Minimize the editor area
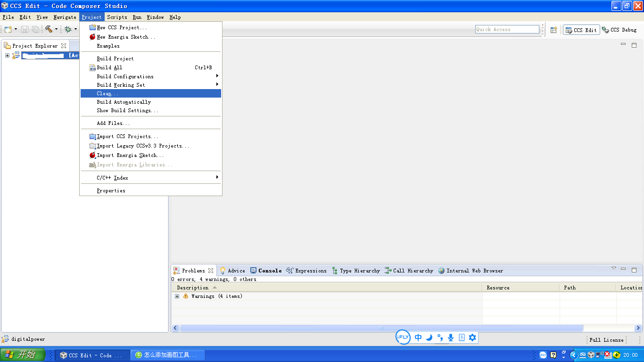 click(623, 44)
